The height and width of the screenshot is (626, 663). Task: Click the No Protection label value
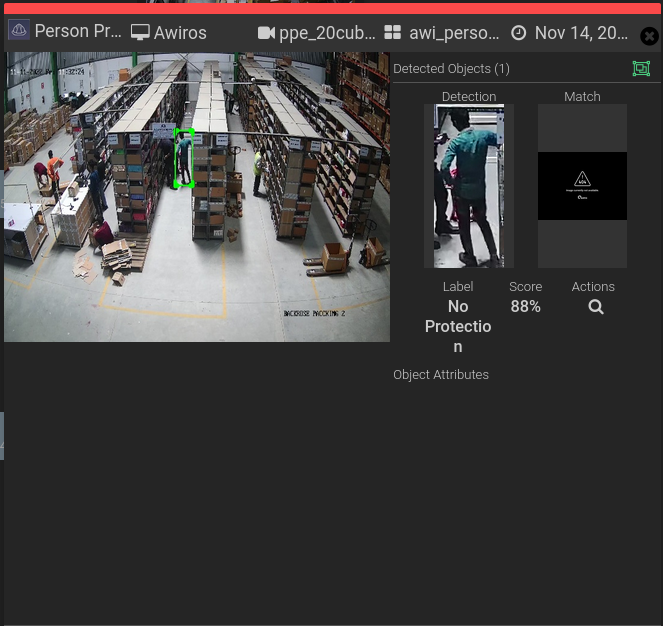458,326
